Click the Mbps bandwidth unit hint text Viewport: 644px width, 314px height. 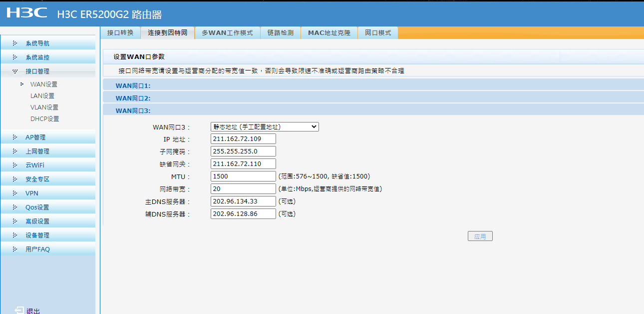[x=330, y=189]
